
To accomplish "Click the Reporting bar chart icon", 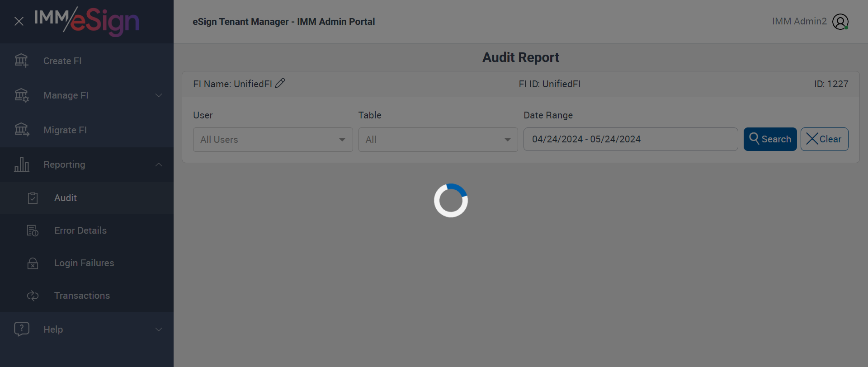I will click(21, 165).
